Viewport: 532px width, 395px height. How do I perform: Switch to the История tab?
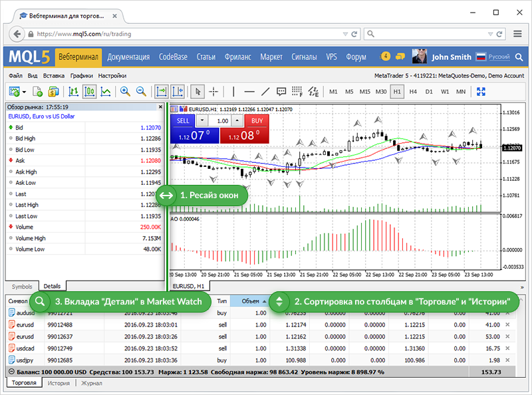click(59, 383)
